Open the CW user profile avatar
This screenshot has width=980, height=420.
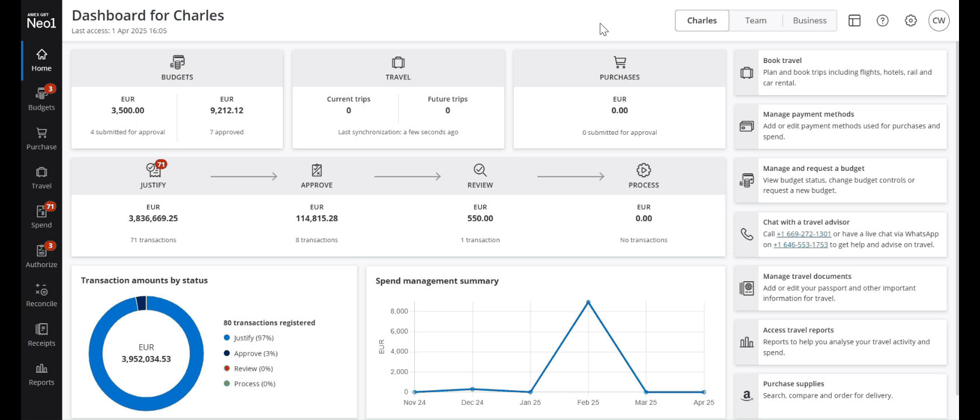939,20
